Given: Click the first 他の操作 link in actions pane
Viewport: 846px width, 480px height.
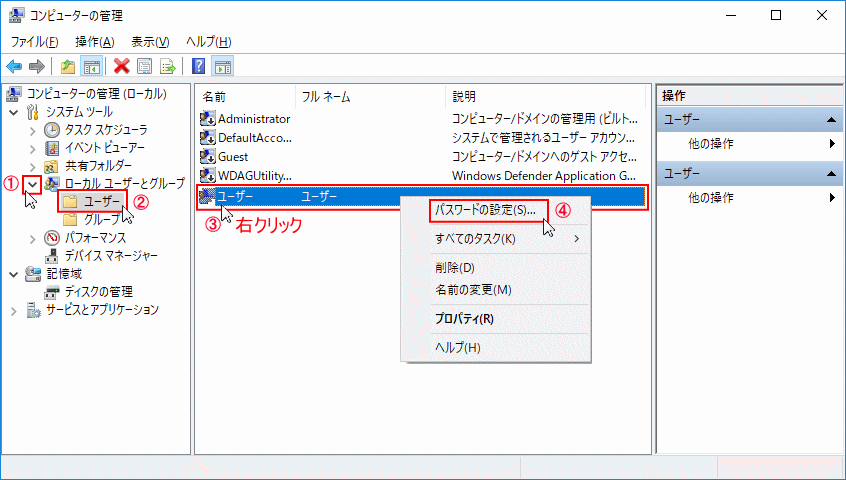Looking at the screenshot, I should click(x=711, y=144).
